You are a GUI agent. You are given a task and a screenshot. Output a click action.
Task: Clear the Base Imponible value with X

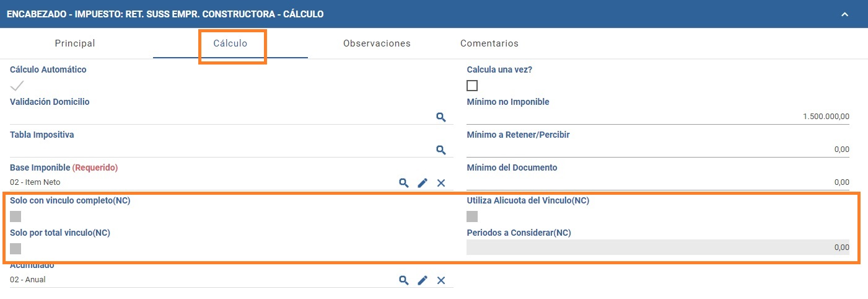[x=441, y=182]
